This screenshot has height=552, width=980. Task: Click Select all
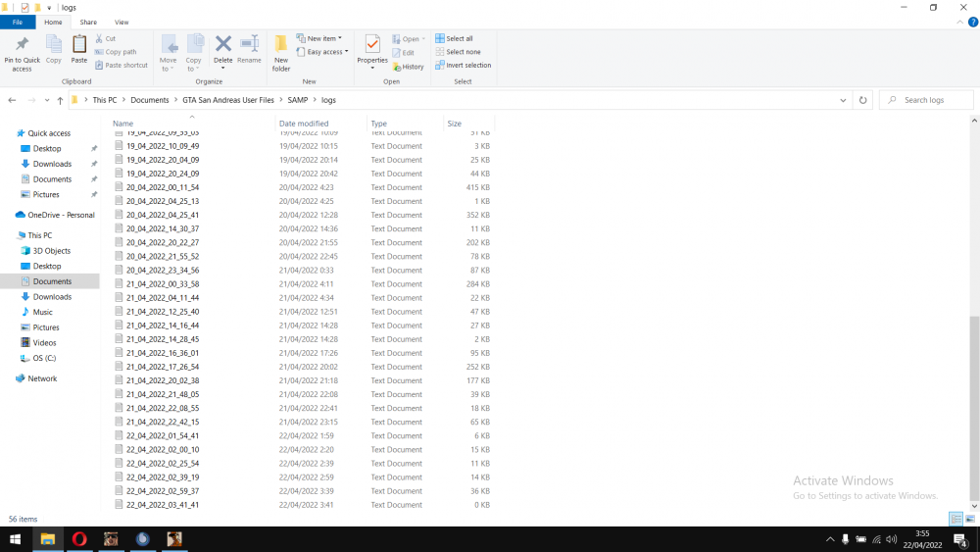[x=455, y=38]
